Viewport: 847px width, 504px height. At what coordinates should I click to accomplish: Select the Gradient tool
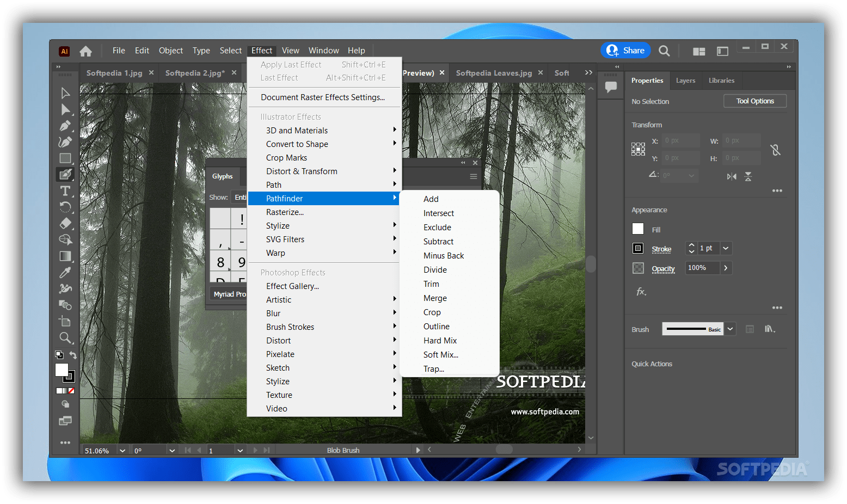65,256
